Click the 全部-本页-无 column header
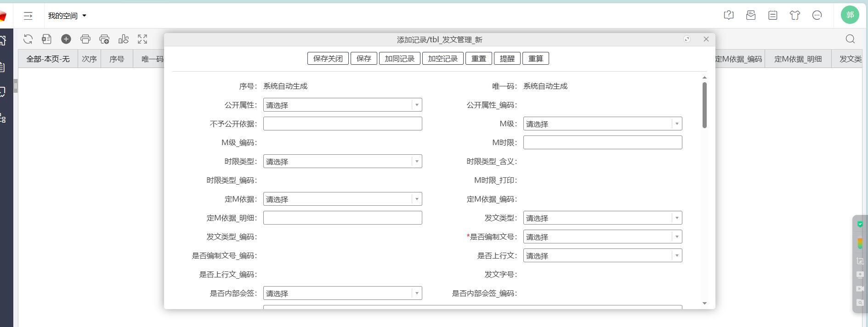Screen dimensions: 868x327 (48, 59)
